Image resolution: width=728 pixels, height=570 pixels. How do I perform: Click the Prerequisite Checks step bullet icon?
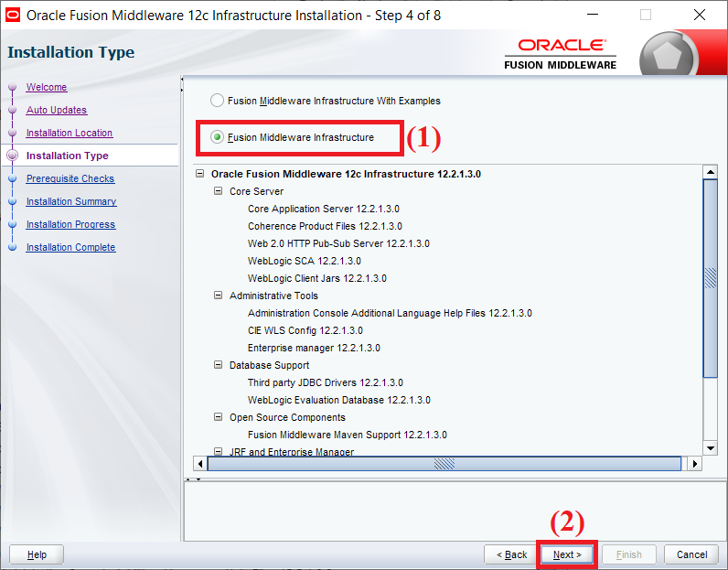point(13,178)
